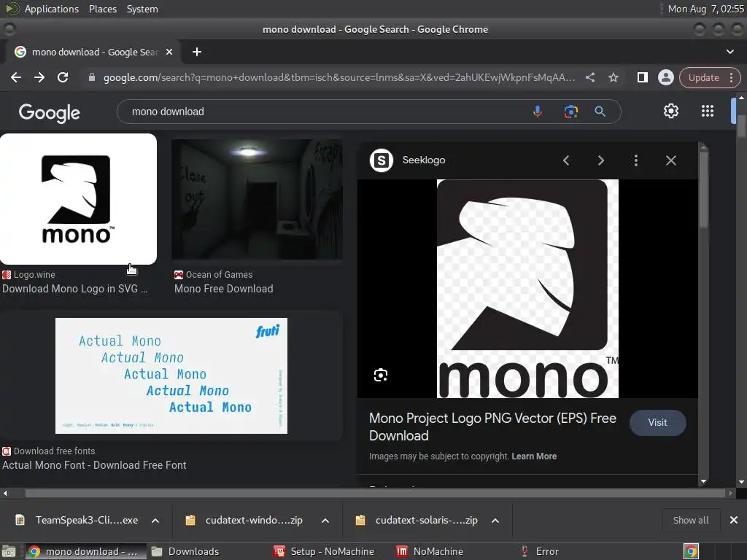Open Chrome profile avatar
This screenshot has width=747, height=560.
point(665,77)
